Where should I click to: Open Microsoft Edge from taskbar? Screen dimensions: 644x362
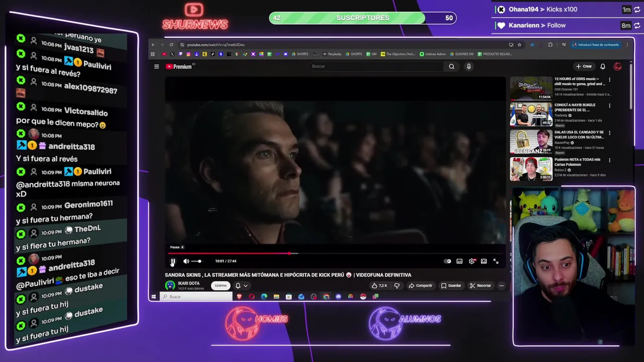coord(264,297)
